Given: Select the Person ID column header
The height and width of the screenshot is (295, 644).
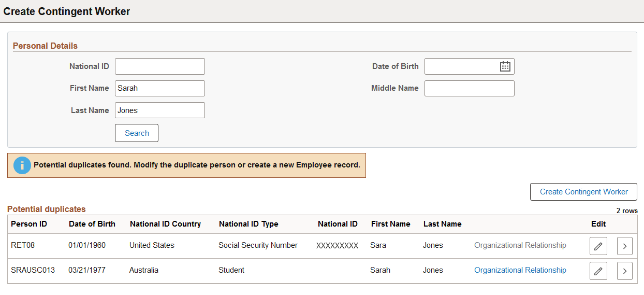Looking at the screenshot, I should (29, 224).
